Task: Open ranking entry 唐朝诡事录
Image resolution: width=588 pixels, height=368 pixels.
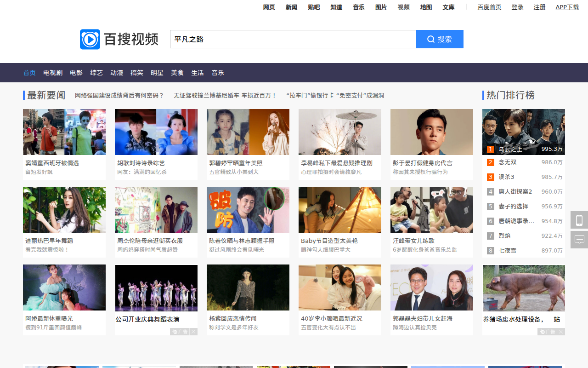Action: click(x=517, y=221)
